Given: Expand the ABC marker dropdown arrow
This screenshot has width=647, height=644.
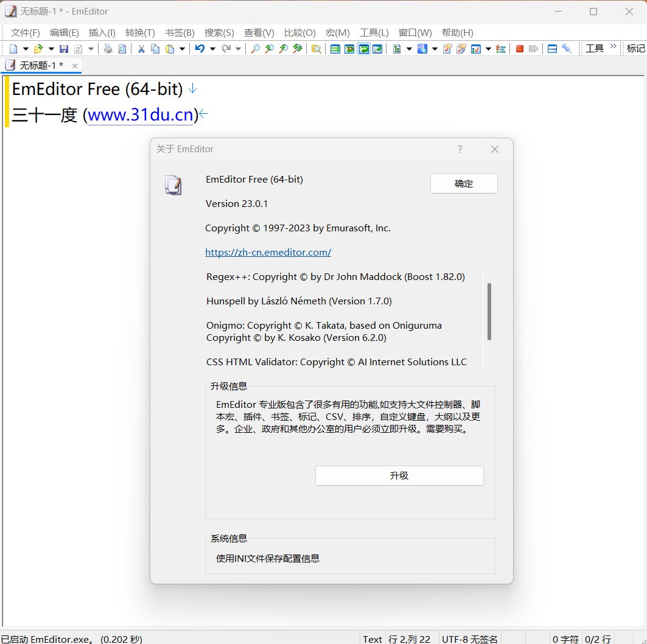Looking at the screenshot, I should coord(435,49).
